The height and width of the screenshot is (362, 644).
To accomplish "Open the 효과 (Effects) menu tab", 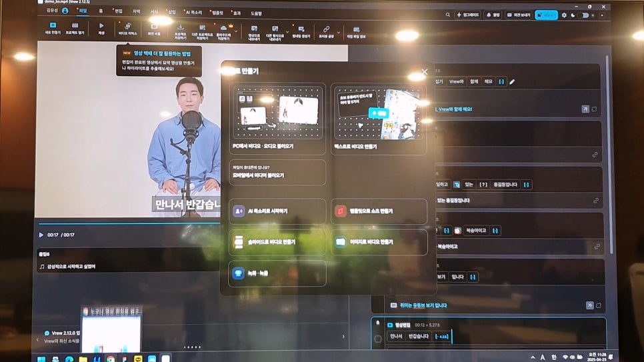I will pyautogui.click(x=237, y=13).
